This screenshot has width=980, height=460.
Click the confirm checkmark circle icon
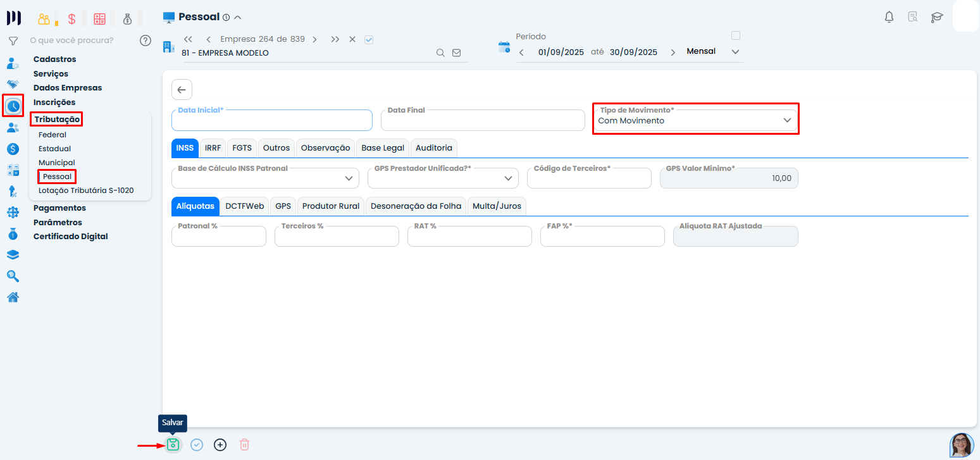pyautogui.click(x=197, y=445)
